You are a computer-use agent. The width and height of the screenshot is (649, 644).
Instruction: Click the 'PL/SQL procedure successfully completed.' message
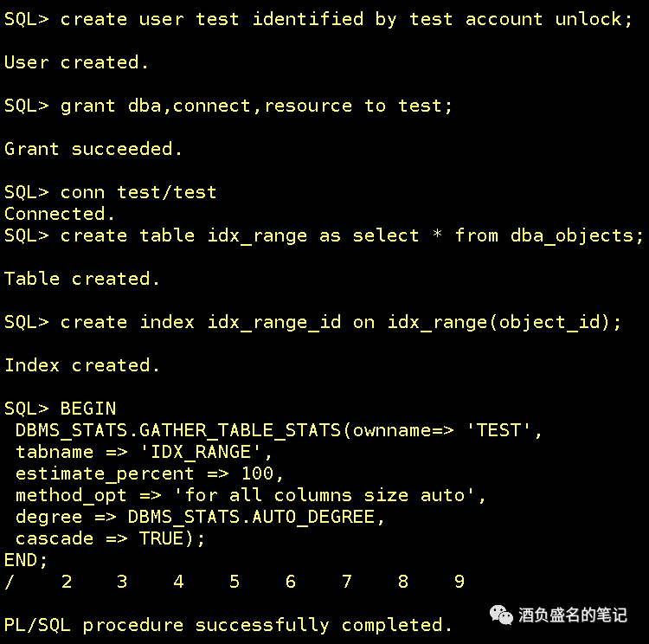[x=228, y=625]
